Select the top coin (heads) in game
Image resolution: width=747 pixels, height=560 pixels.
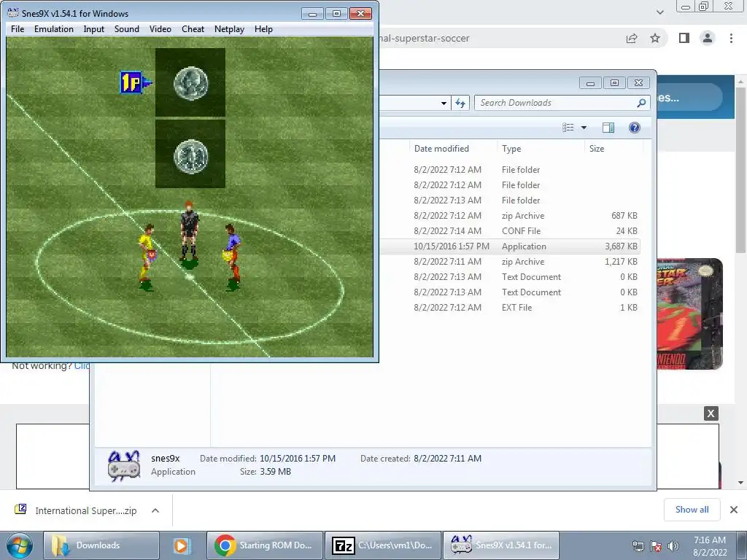pyautogui.click(x=190, y=83)
